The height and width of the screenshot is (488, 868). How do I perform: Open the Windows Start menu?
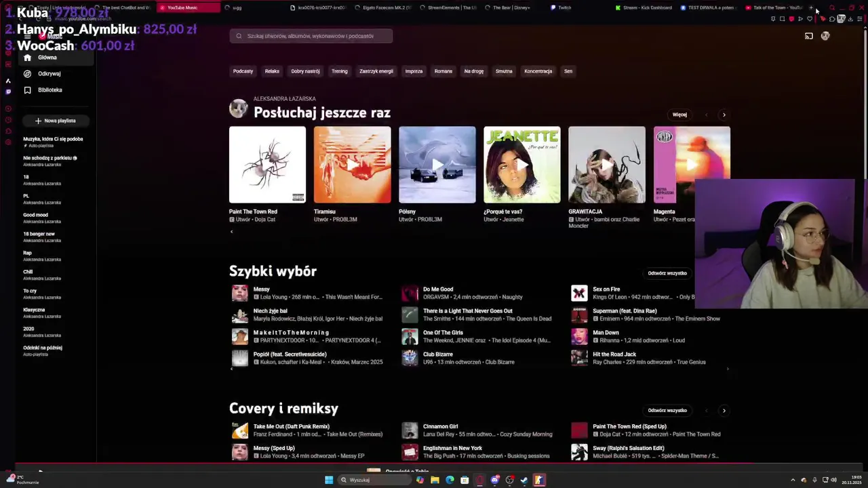[329, 480]
